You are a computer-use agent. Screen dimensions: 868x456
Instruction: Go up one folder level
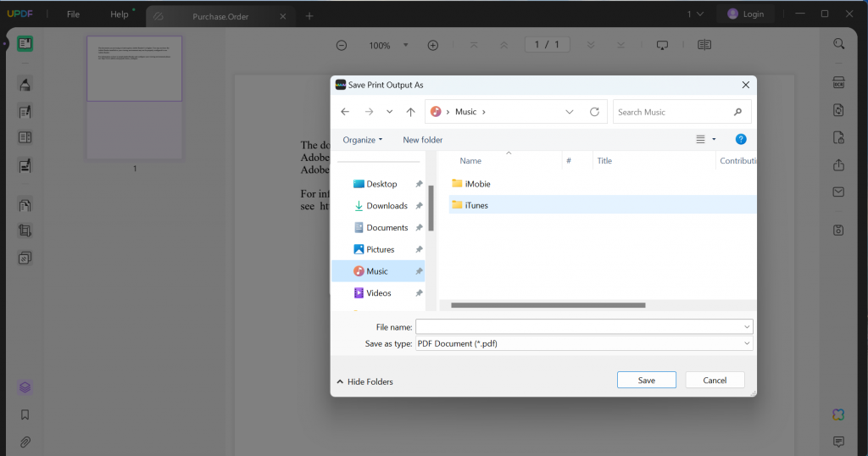click(410, 112)
